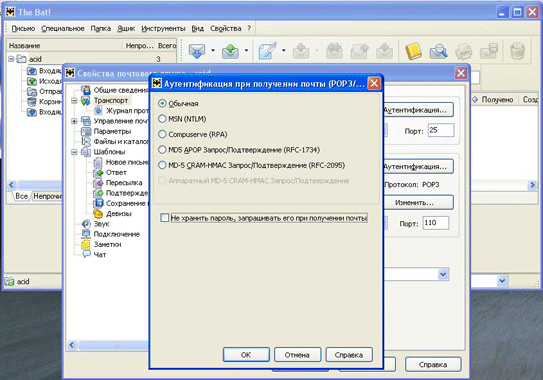Open the Специальное menu
The width and height of the screenshot is (543, 380).
click(x=63, y=29)
